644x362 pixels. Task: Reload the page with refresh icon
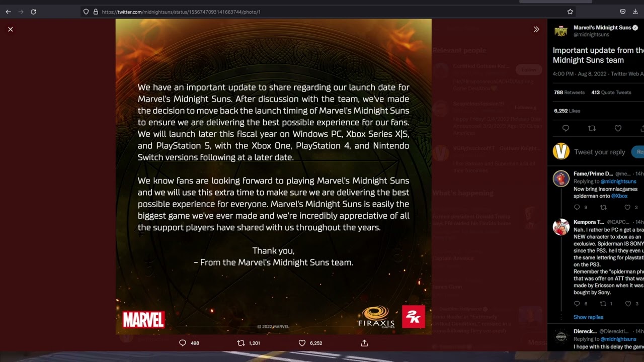33,12
